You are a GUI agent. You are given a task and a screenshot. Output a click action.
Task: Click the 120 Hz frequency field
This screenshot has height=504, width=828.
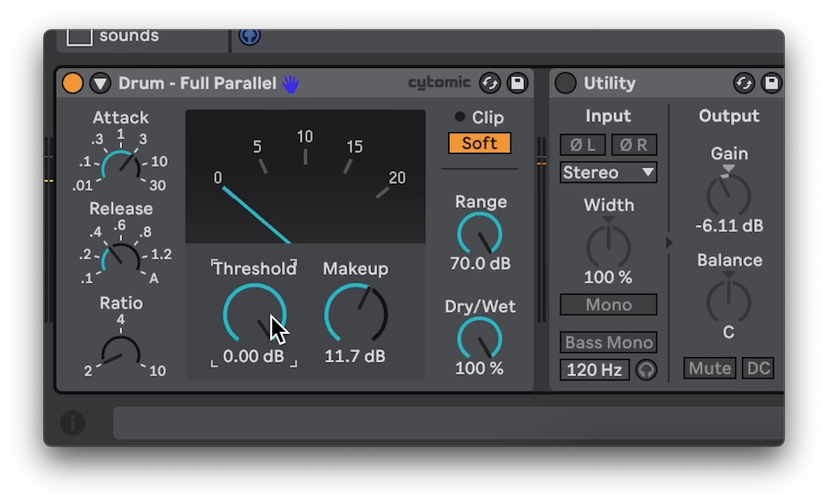594,370
